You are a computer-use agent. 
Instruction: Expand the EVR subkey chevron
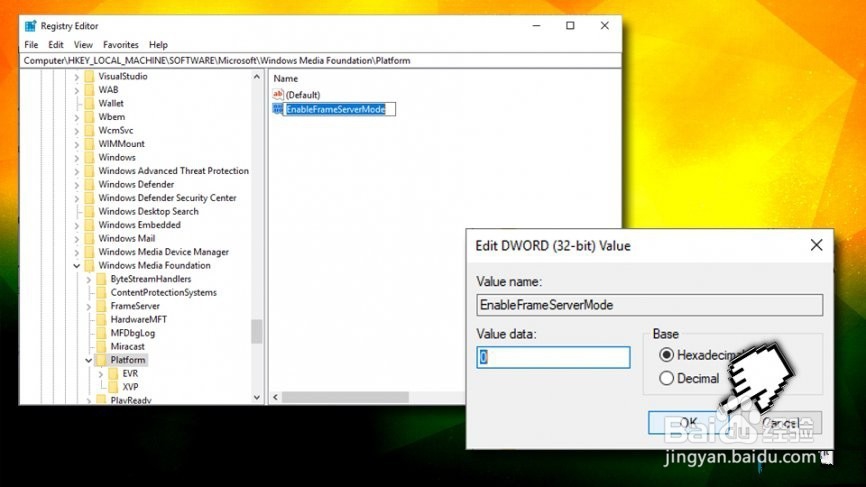[101, 374]
